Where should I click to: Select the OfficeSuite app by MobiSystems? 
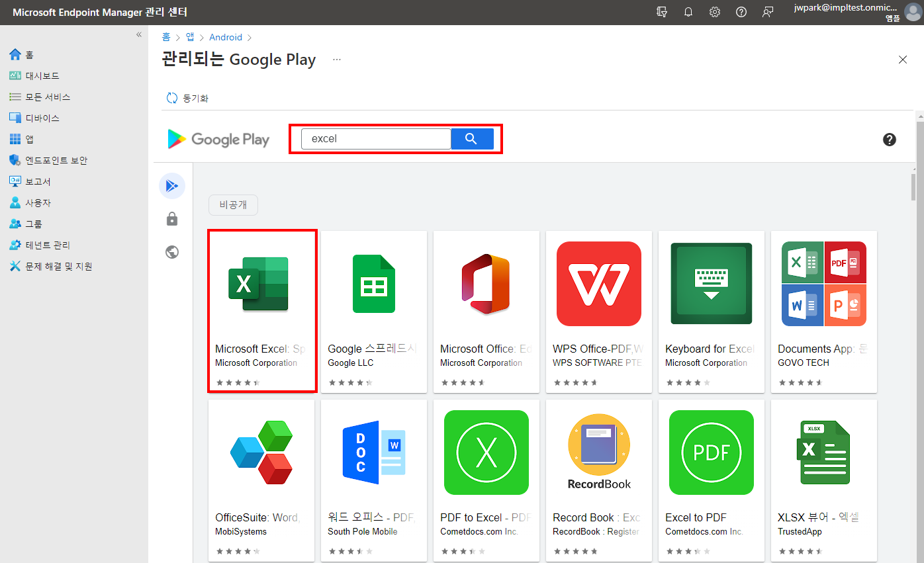click(x=261, y=480)
